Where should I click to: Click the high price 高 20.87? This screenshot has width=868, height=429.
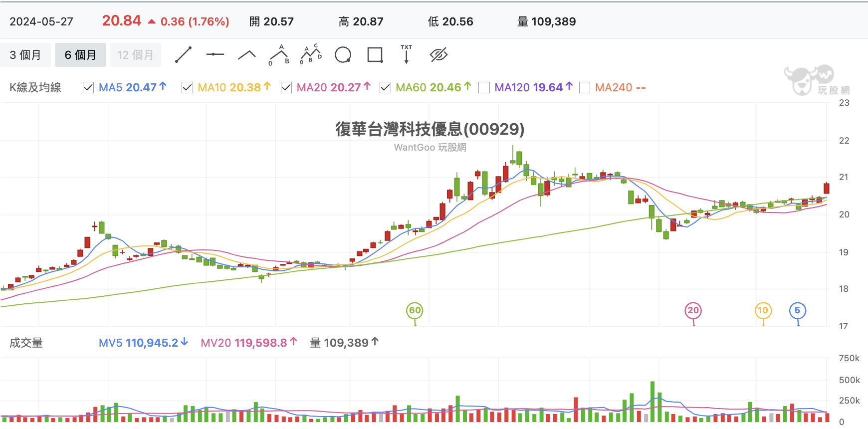click(361, 21)
